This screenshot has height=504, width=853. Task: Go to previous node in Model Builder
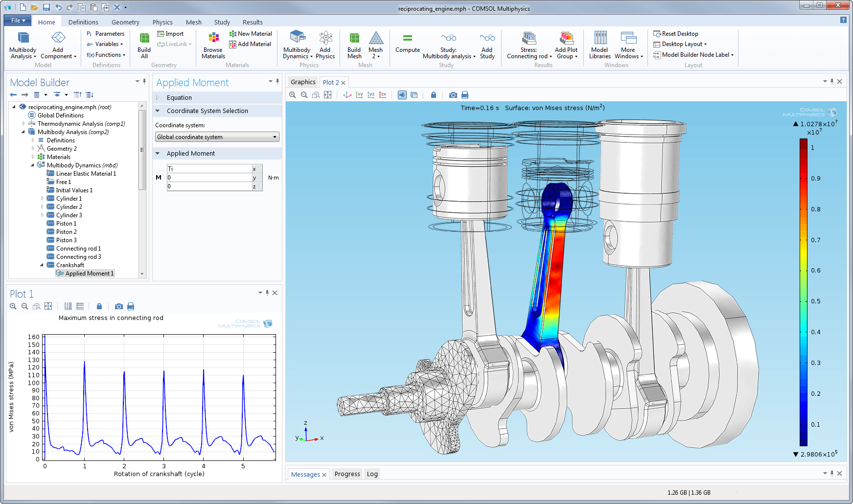(13, 95)
